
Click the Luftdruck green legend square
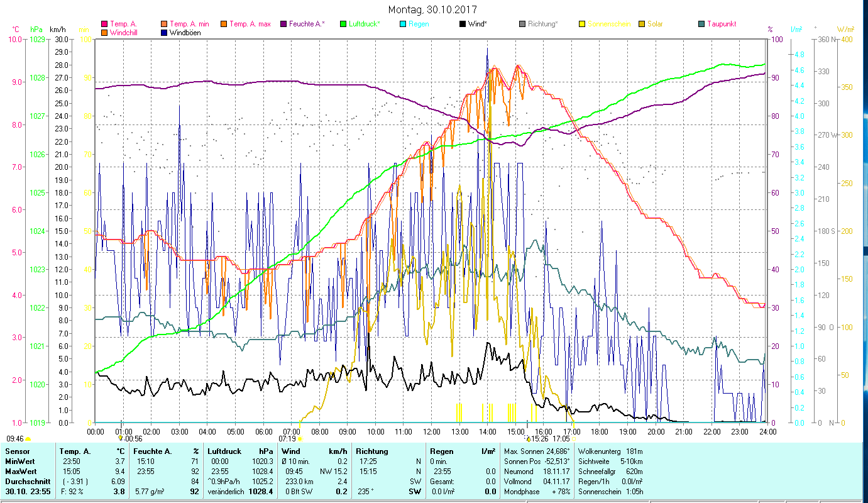point(343,25)
